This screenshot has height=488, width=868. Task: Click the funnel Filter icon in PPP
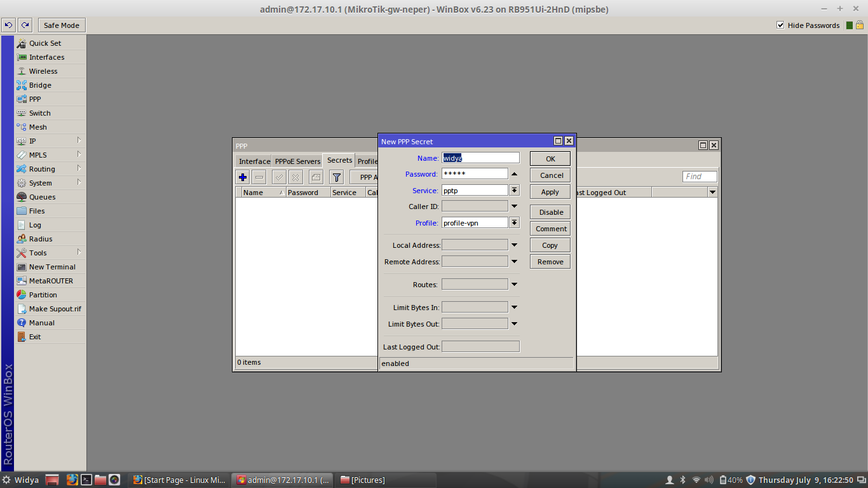tap(337, 177)
